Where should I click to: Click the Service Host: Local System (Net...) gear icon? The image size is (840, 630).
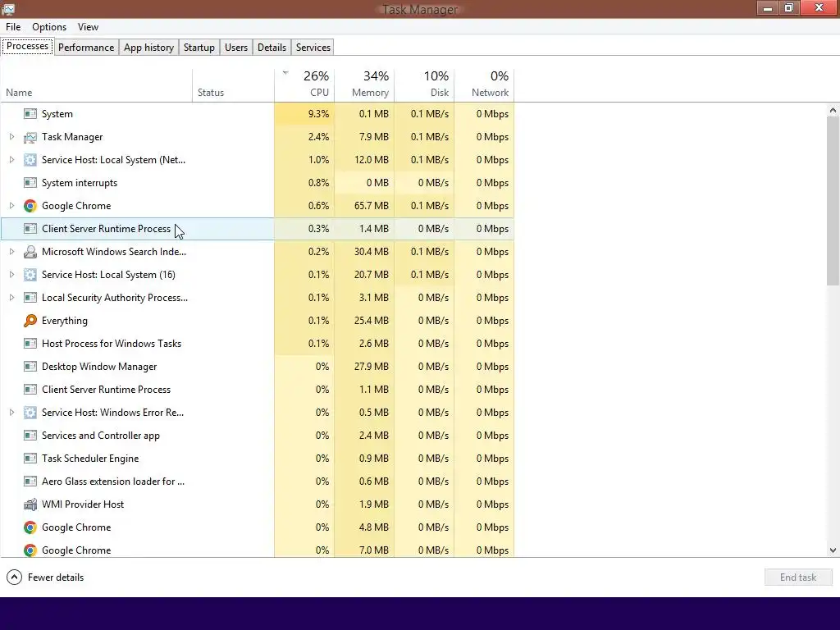(30, 160)
